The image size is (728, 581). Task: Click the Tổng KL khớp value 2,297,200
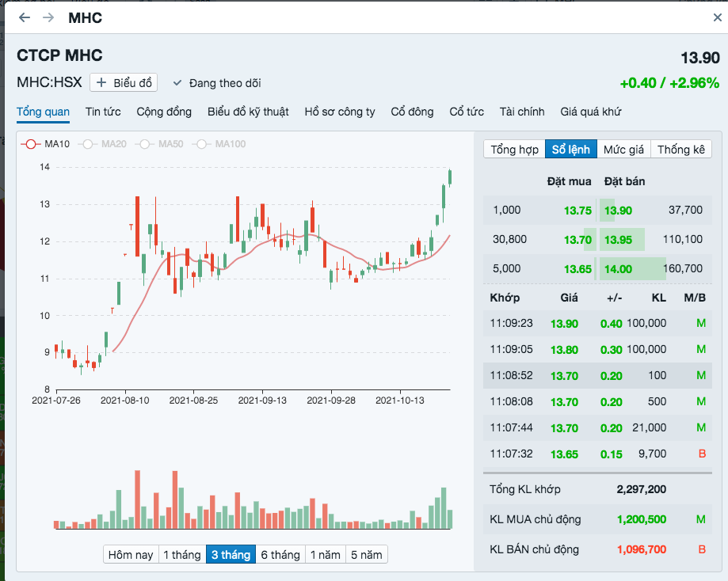641,489
